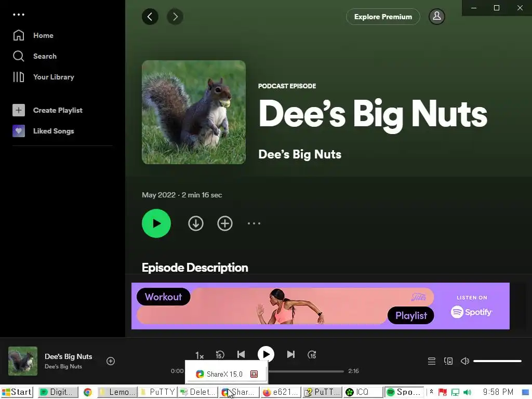The height and width of the screenshot is (399, 532).
Task: Open the user profile menu
Action: pyautogui.click(x=436, y=16)
